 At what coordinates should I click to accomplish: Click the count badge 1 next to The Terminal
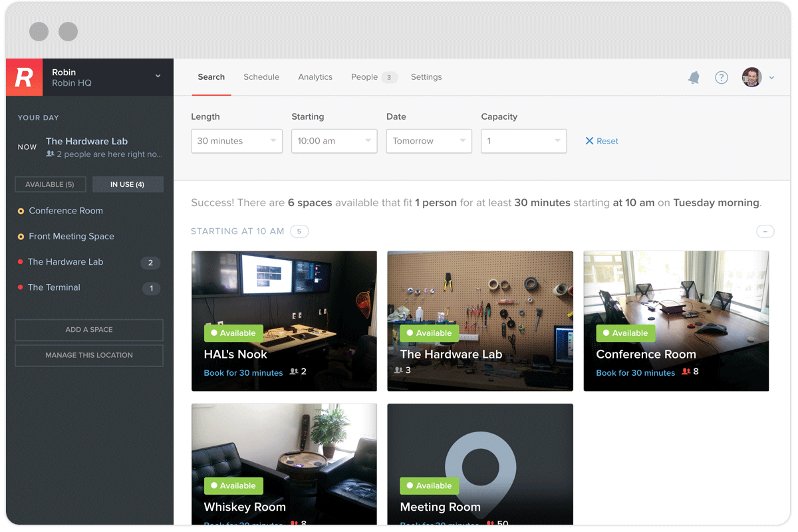tap(152, 289)
